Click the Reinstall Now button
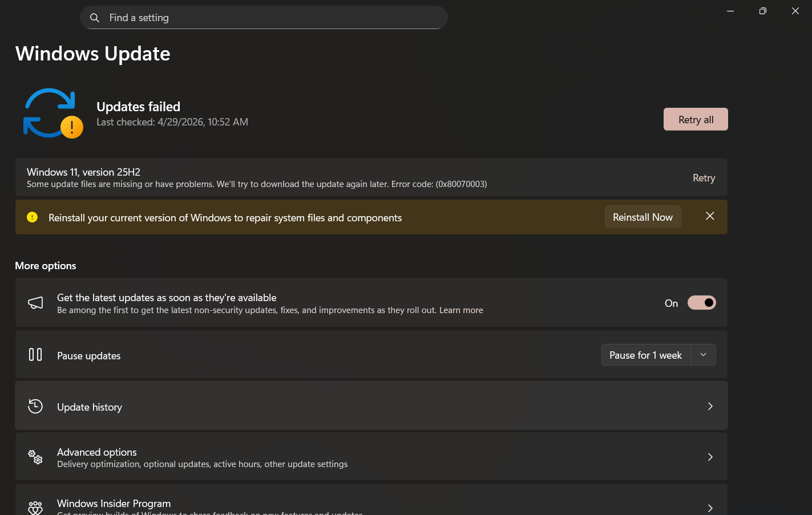The image size is (812, 515). (643, 217)
